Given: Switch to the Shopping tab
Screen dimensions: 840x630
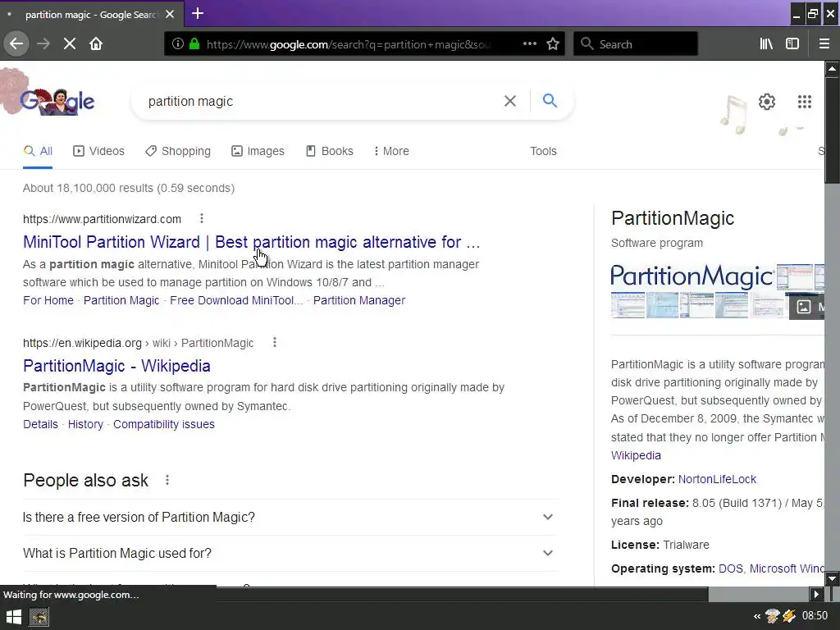Looking at the screenshot, I should tap(178, 151).
